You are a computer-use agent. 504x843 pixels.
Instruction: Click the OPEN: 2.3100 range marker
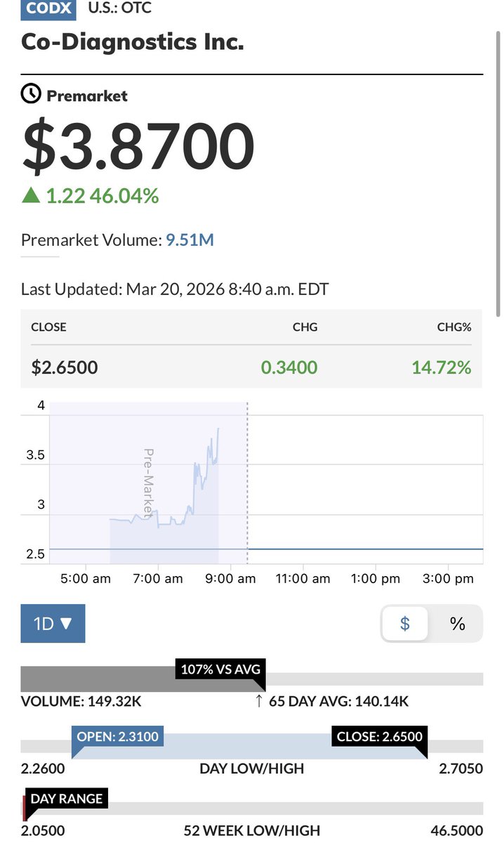(118, 737)
